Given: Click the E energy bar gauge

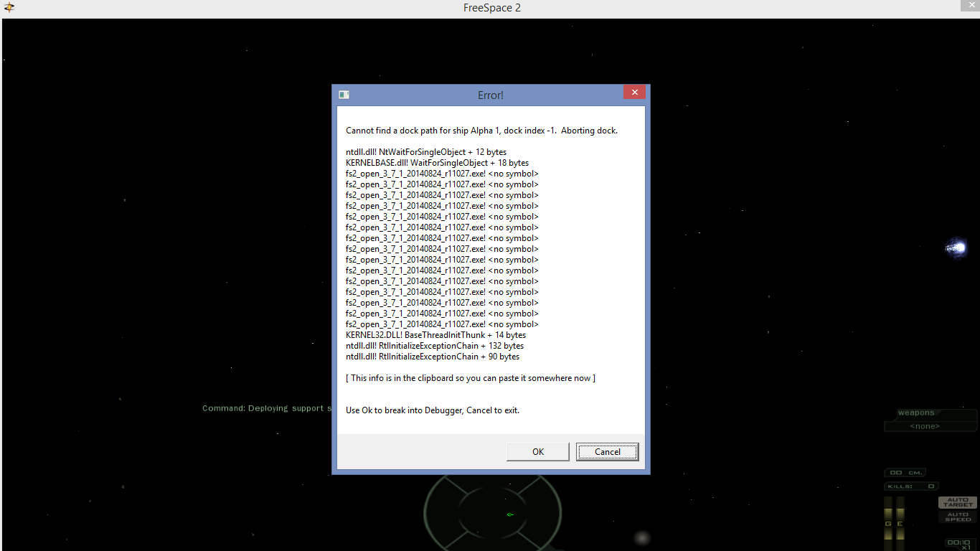Looking at the screenshot, I should pos(900,522).
